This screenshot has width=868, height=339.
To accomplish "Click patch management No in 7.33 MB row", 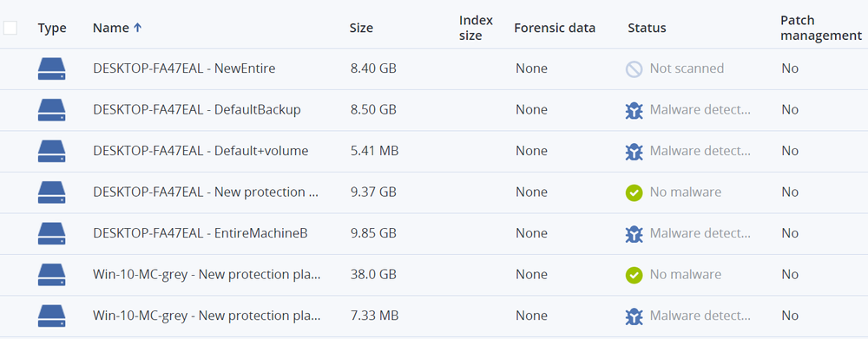I will (790, 316).
